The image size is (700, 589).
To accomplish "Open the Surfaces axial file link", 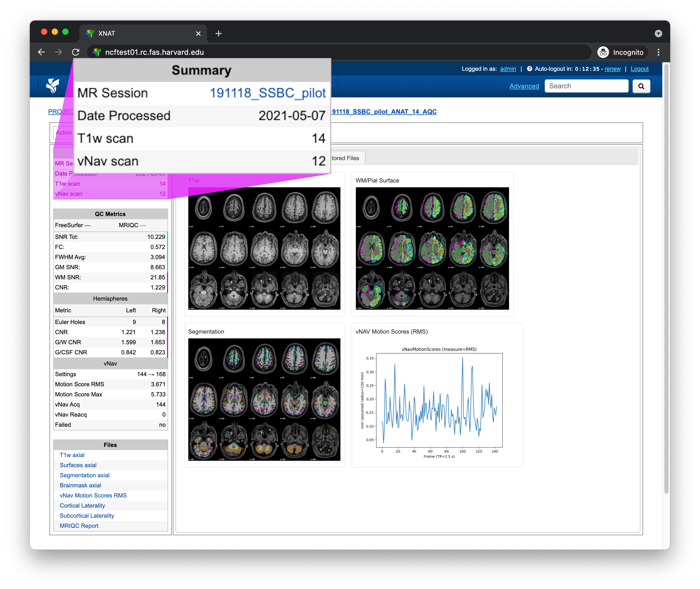I will coord(78,465).
